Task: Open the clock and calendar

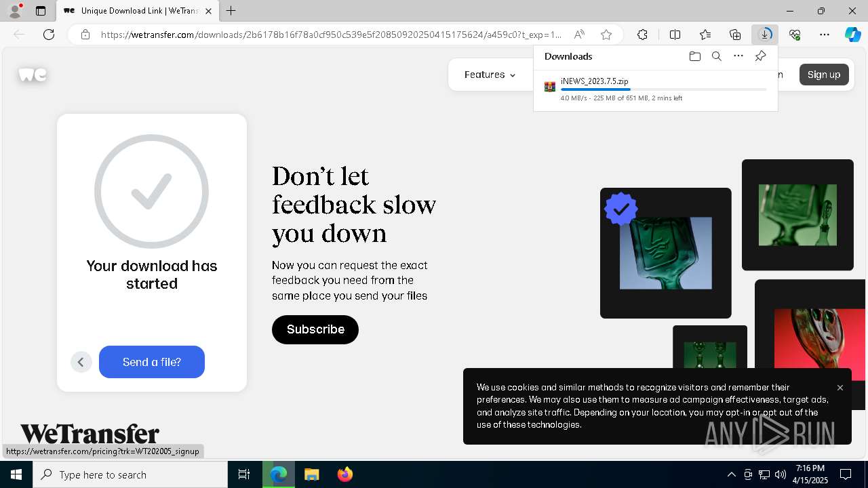Action: tap(810, 474)
